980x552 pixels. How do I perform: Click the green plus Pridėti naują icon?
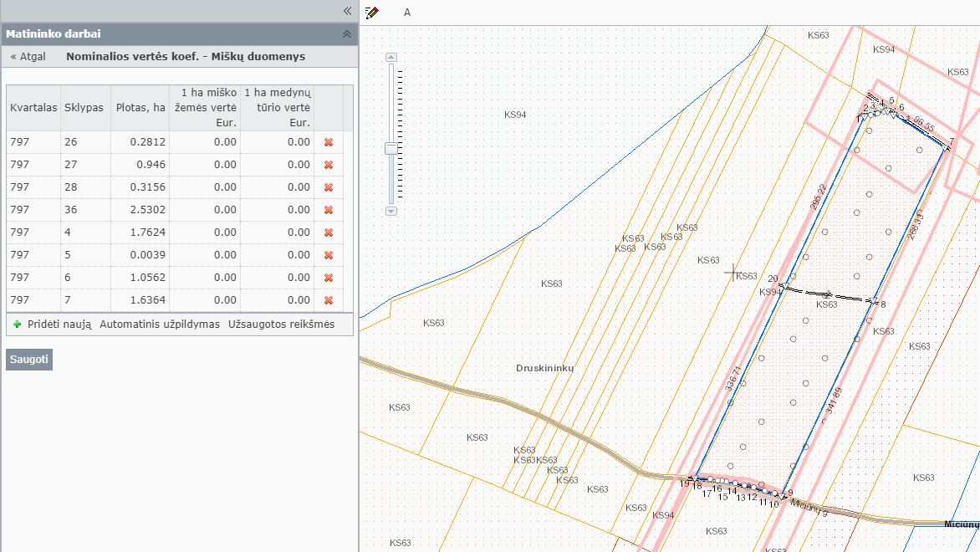[x=17, y=325]
